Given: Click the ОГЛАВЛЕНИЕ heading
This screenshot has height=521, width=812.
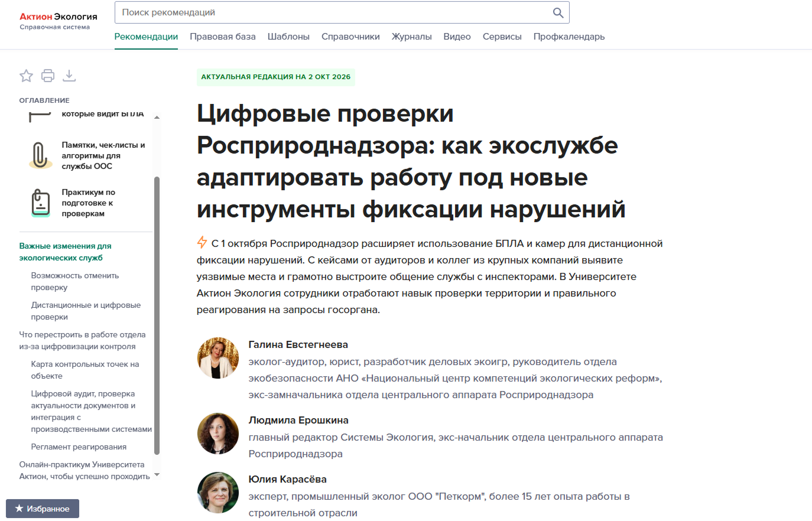Looking at the screenshot, I should [x=44, y=100].
